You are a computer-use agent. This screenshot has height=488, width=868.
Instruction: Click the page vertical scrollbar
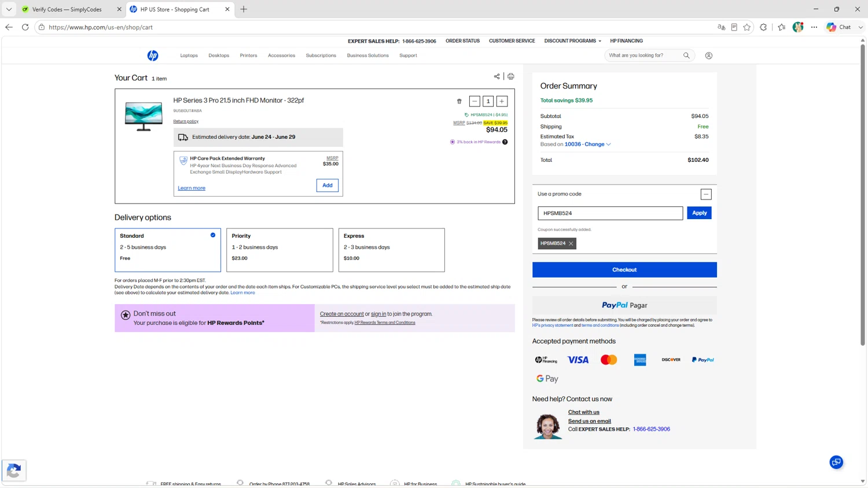(863, 195)
